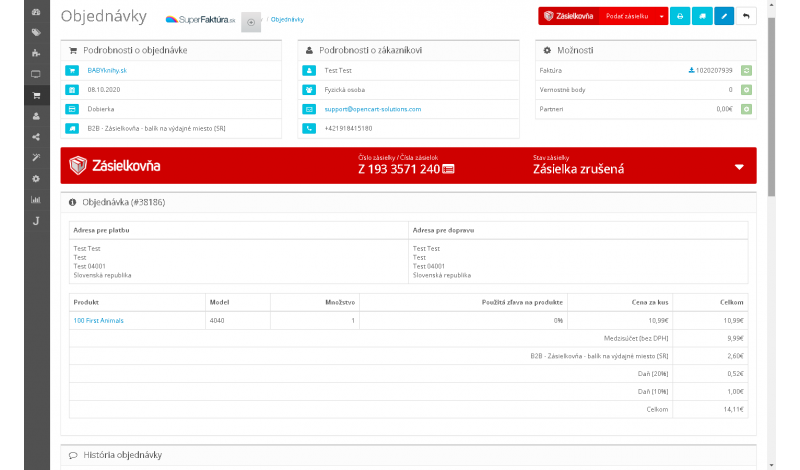Click the Adresa pre dopravu header
Viewport: 800px width, 470px height.
[443, 230]
